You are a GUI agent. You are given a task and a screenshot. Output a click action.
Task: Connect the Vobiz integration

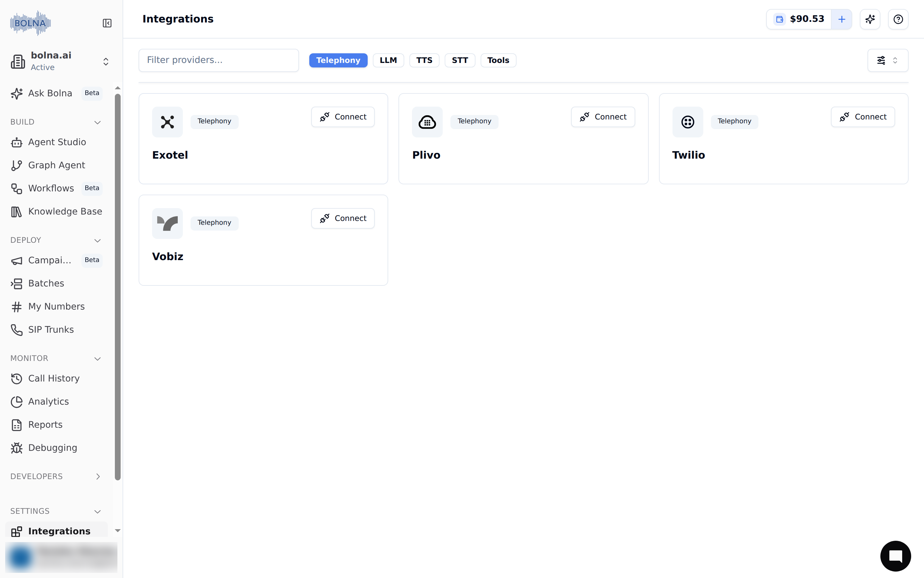343,218
